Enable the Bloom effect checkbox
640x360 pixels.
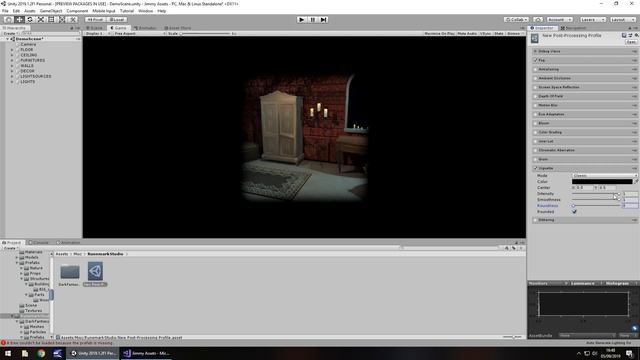pos(535,123)
